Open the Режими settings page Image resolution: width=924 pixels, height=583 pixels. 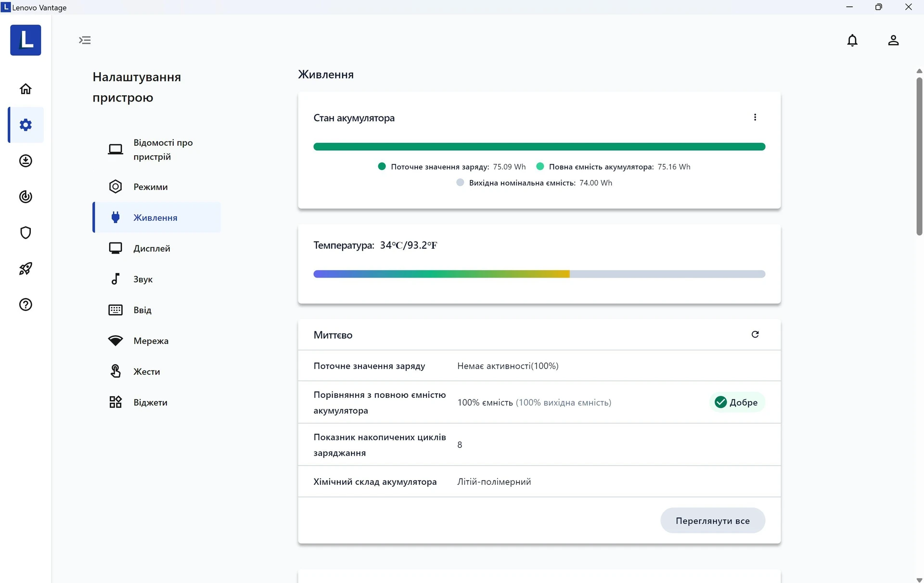pos(157,187)
